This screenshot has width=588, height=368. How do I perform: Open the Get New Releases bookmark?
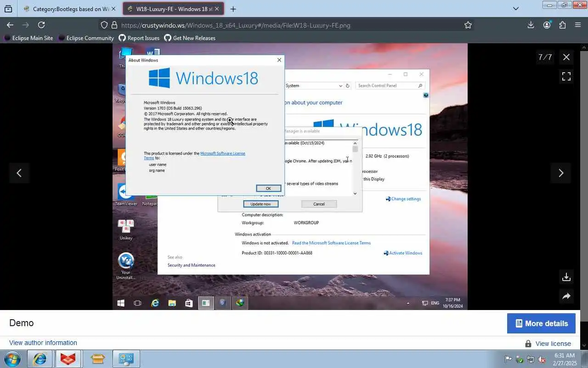[x=190, y=38]
